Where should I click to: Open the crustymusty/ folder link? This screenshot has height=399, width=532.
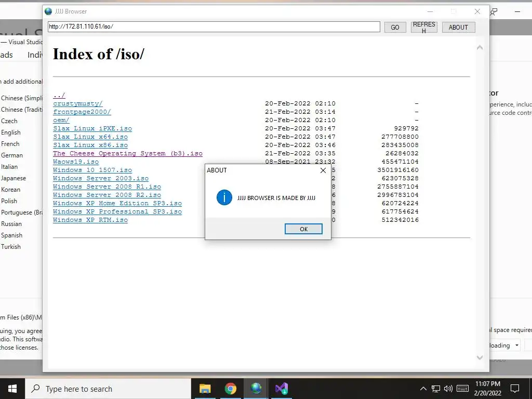[x=78, y=103]
